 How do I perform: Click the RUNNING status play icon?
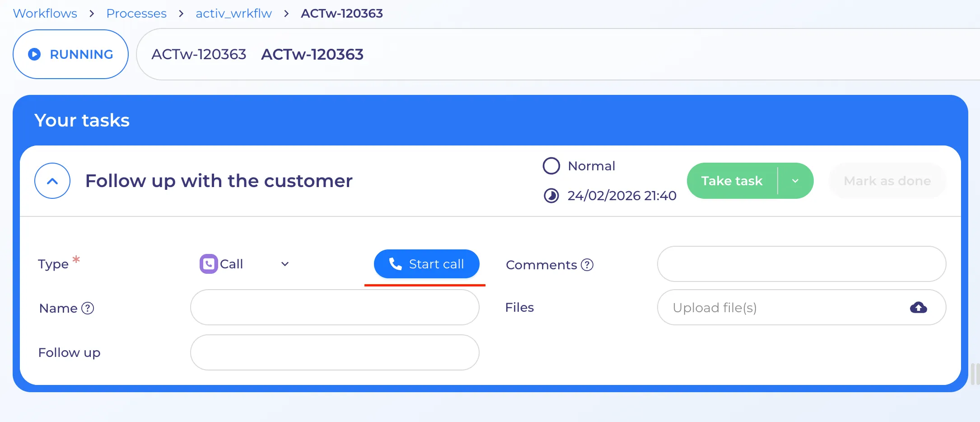click(x=34, y=54)
